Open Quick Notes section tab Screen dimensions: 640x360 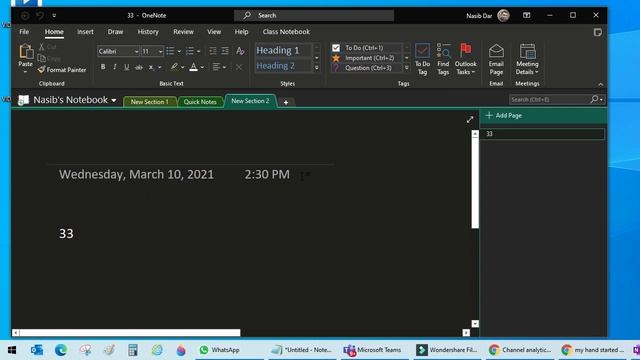tap(200, 102)
